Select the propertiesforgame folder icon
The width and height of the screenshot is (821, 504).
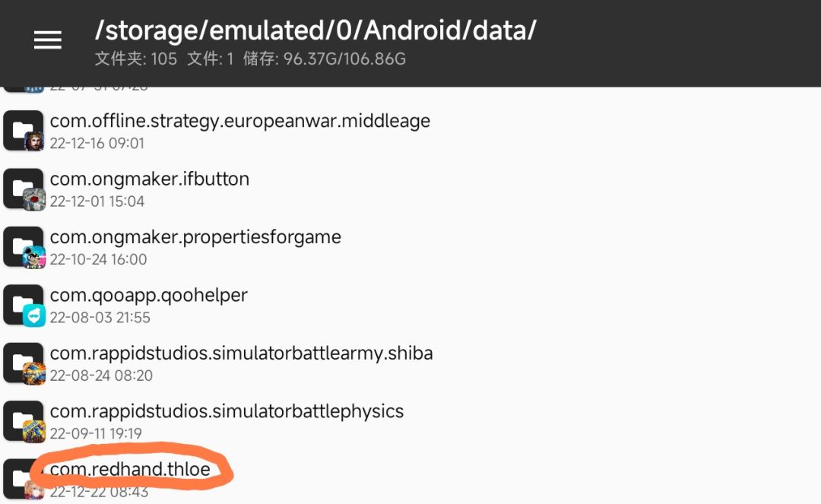point(23,247)
